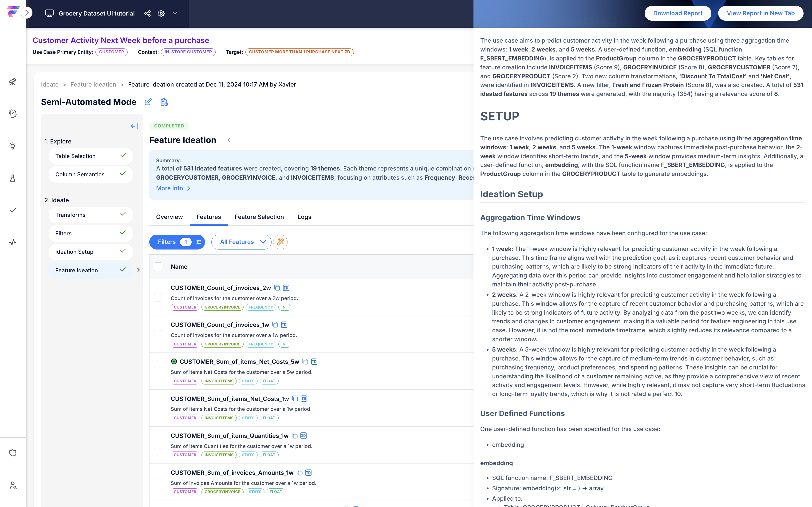
Task: Switch to the Feature Selection tab
Action: 259,217
